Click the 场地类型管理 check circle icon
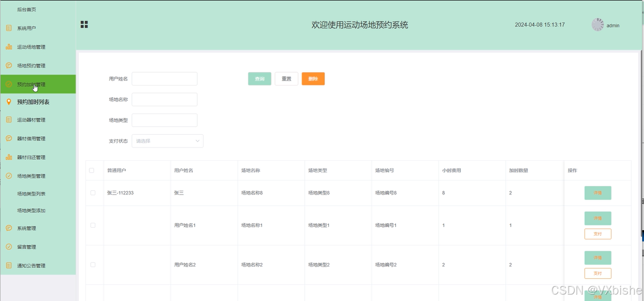This screenshot has width=644, height=301. (9, 176)
